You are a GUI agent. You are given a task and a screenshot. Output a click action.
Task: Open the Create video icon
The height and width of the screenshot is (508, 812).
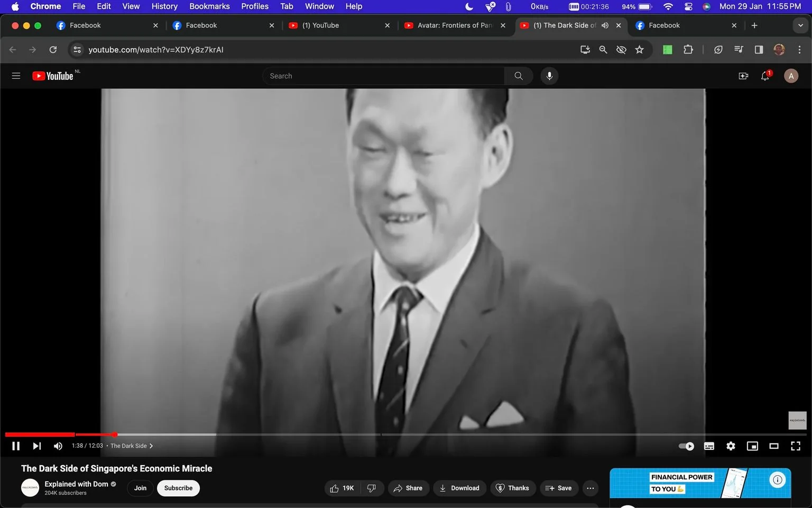point(743,76)
